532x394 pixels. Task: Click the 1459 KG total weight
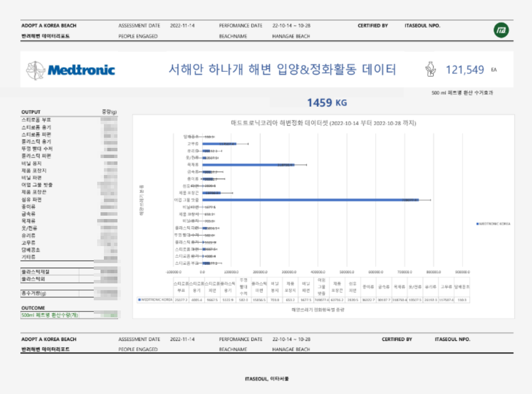click(x=327, y=103)
